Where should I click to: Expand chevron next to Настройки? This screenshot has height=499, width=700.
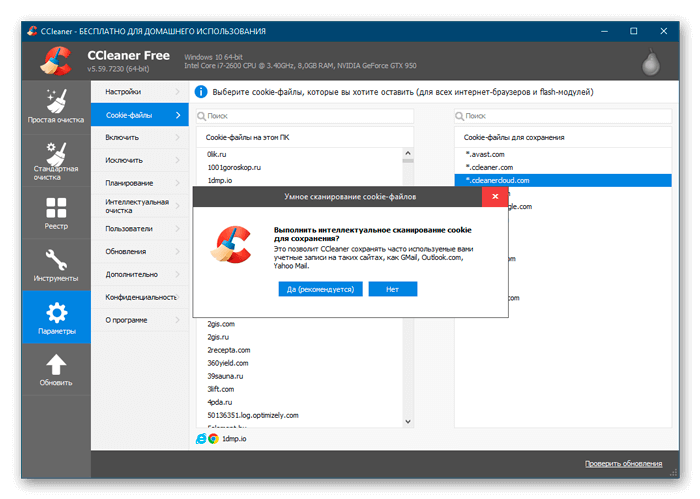178,91
